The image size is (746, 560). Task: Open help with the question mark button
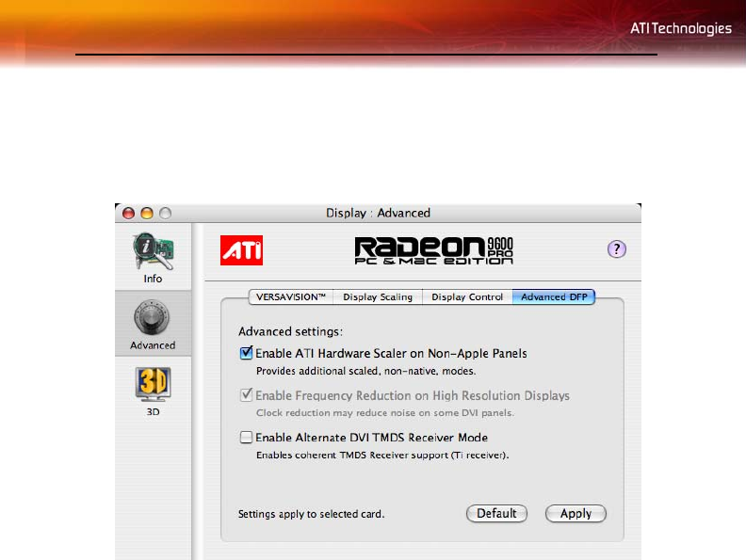tap(617, 249)
